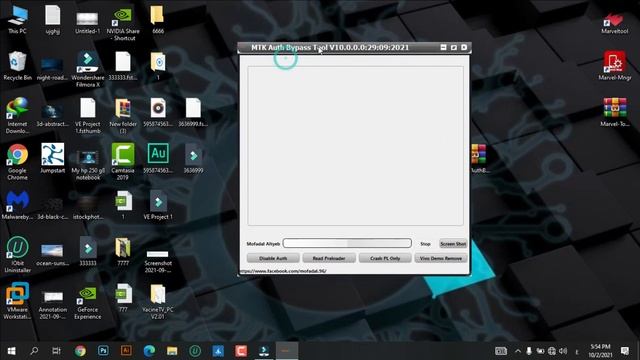Select the IObit Uninstaller desktop icon
640x360 pixels.
[x=17, y=254]
